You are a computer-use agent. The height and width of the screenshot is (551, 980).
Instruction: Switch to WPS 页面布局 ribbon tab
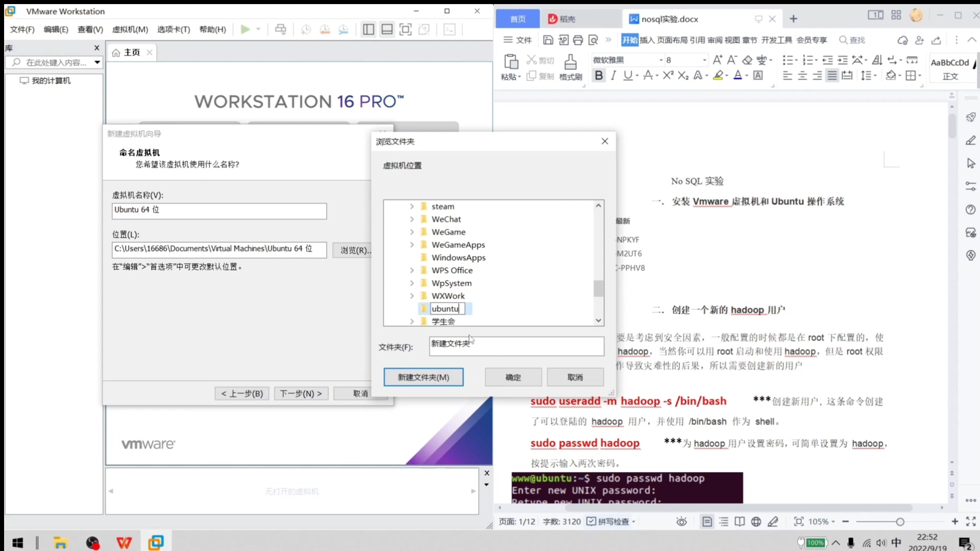pyautogui.click(x=672, y=40)
